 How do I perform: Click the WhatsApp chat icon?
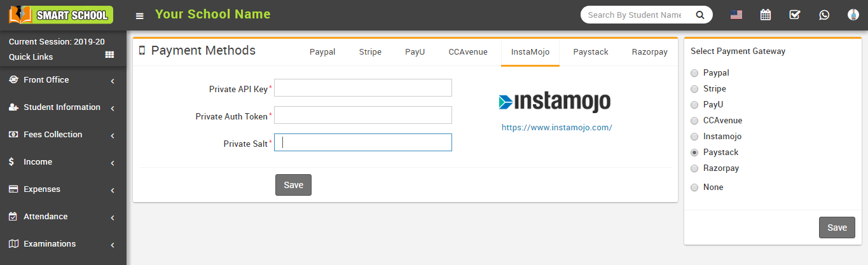click(x=824, y=15)
